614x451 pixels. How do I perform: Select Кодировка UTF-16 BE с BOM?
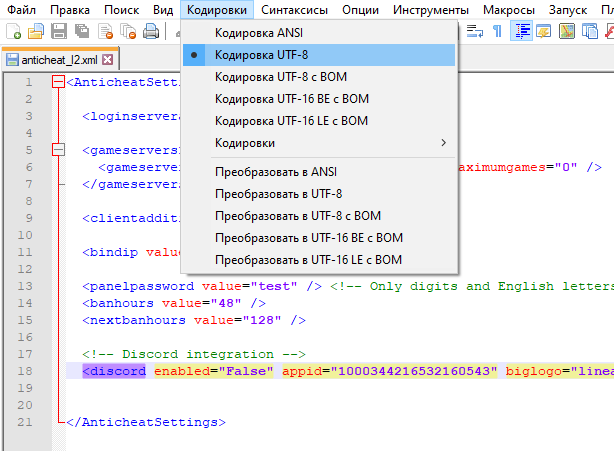(319, 99)
